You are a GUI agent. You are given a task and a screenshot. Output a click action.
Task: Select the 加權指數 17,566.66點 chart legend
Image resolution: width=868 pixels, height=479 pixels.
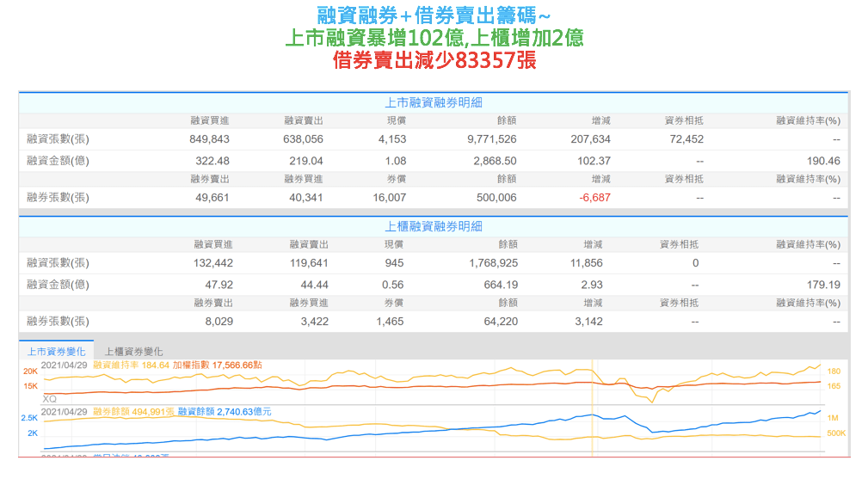[x=217, y=365]
